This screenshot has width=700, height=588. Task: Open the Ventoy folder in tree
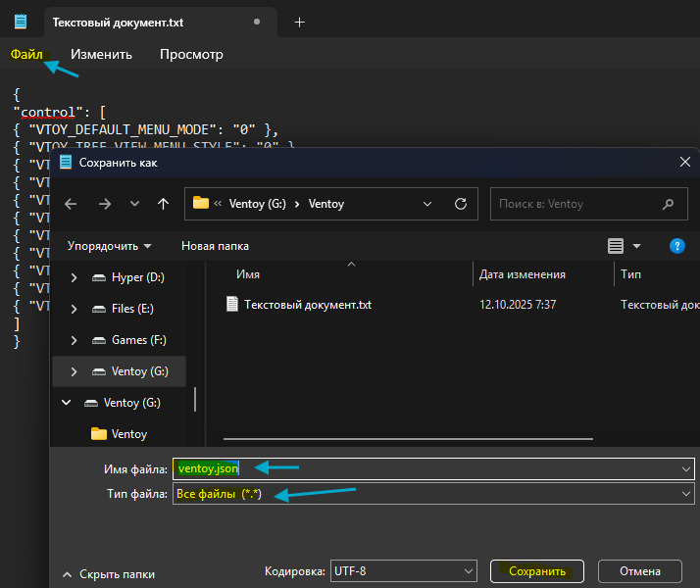tap(129, 434)
